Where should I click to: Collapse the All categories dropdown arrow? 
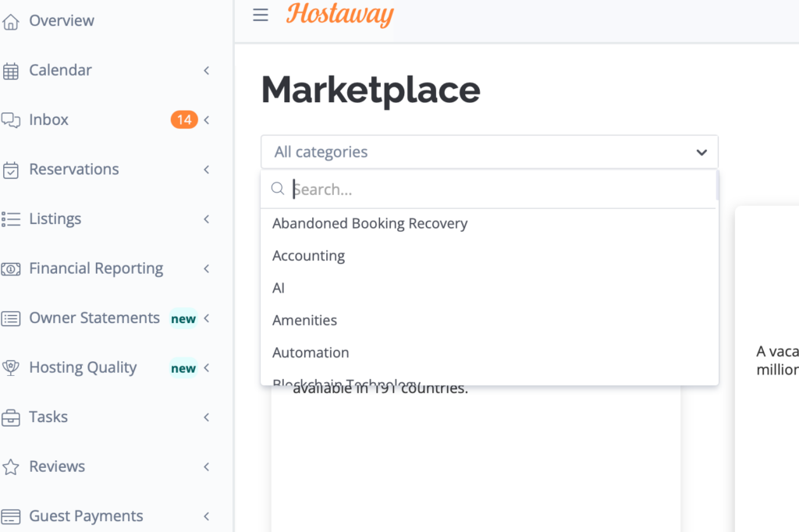click(701, 152)
